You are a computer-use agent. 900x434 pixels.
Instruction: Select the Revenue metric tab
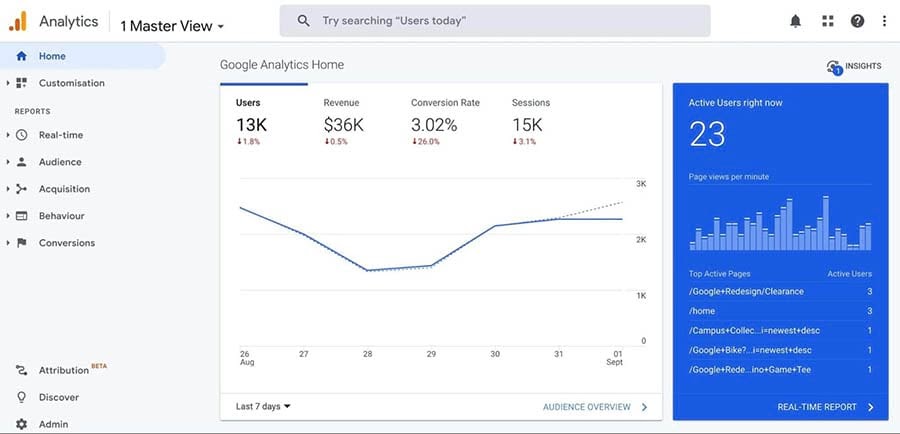coord(343,118)
